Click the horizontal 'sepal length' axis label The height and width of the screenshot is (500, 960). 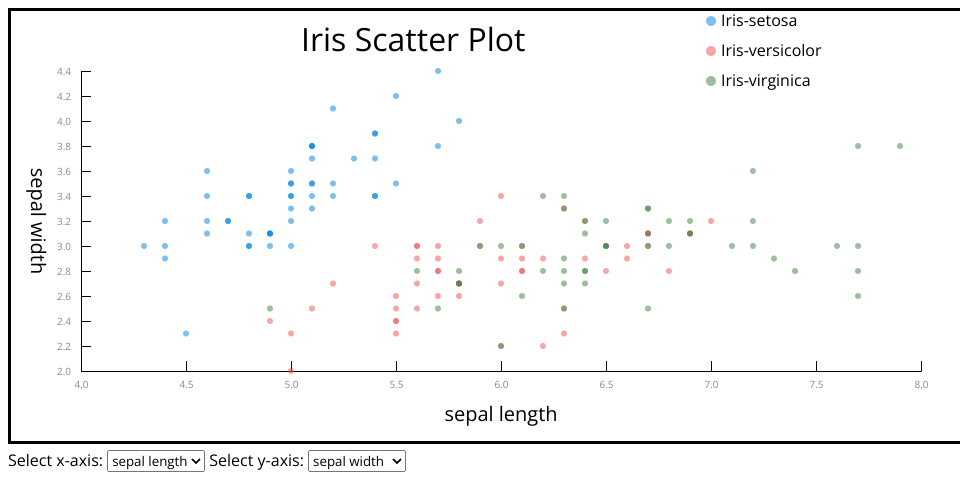pos(500,414)
